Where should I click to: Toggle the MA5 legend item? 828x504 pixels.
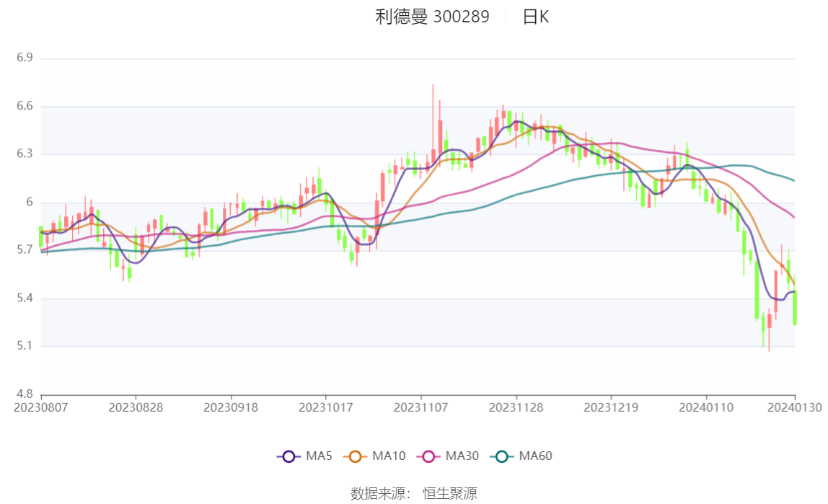pos(304,456)
